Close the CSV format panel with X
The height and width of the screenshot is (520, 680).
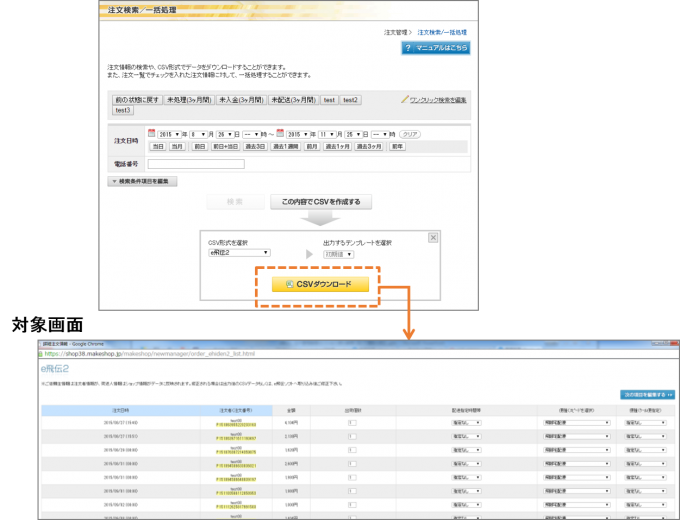[x=432, y=237]
